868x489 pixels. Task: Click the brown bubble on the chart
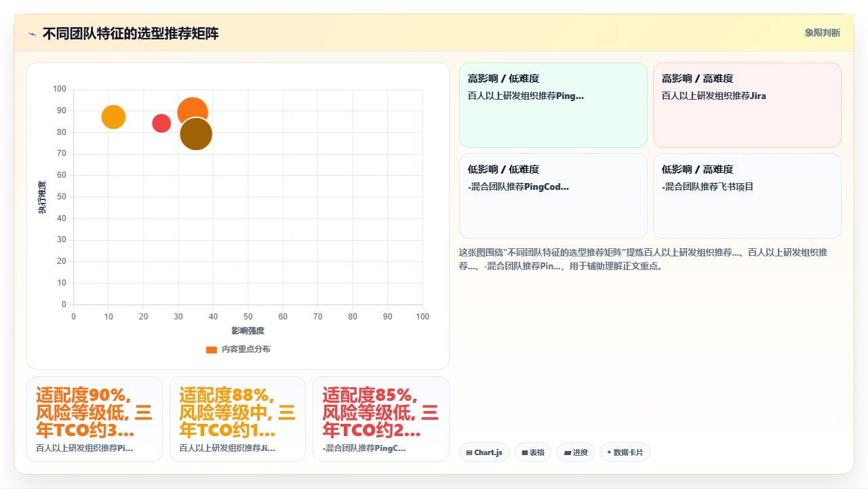click(x=196, y=134)
